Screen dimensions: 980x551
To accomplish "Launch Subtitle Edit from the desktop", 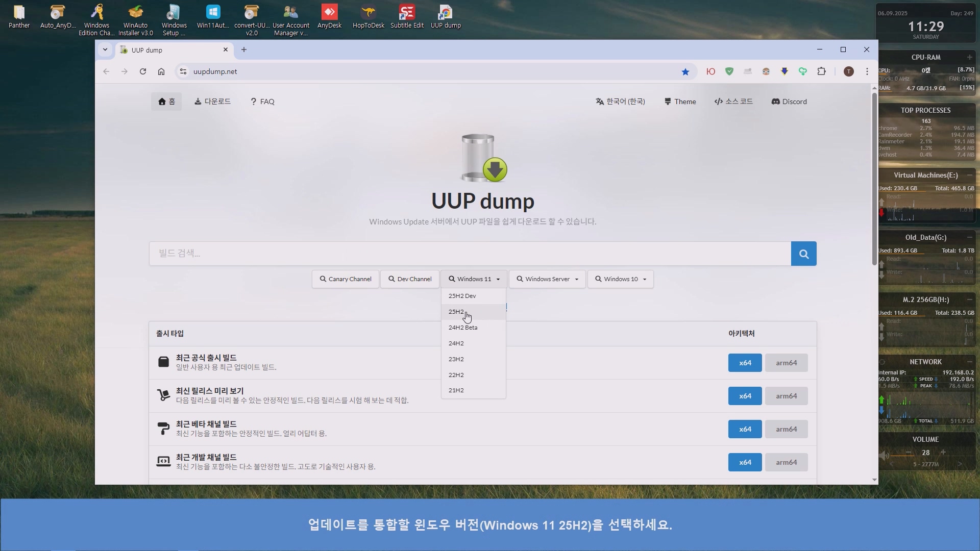I will click(407, 17).
